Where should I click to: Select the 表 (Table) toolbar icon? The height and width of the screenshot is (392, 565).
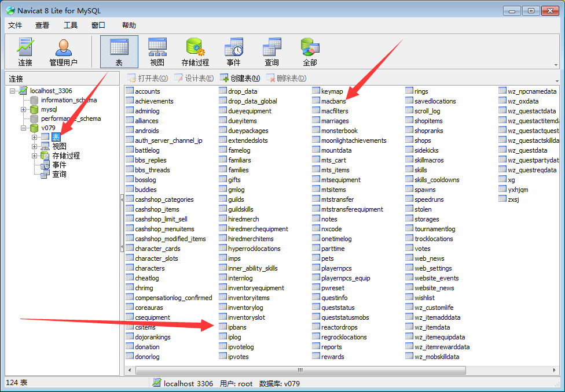[x=119, y=51]
